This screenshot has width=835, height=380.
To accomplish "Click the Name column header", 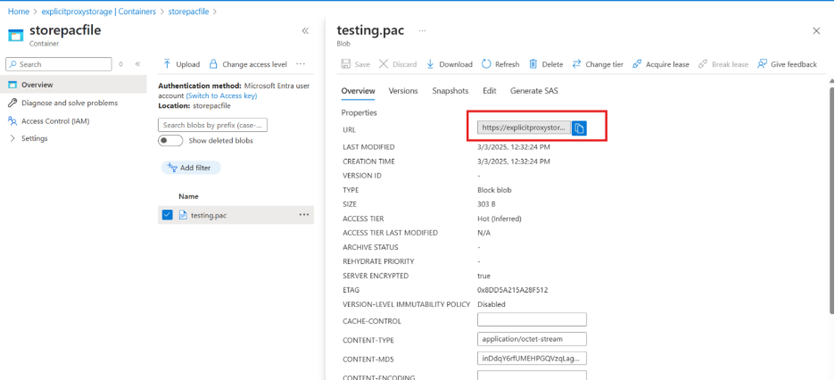I will pos(189,196).
